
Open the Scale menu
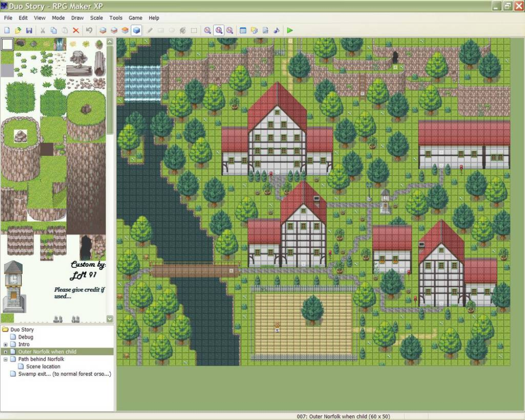coord(97,18)
